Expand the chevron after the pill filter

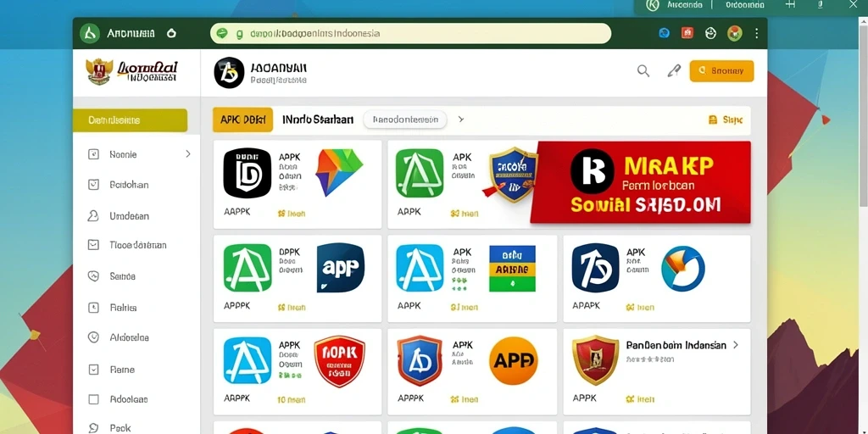pyautogui.click(x=461, y=119)
